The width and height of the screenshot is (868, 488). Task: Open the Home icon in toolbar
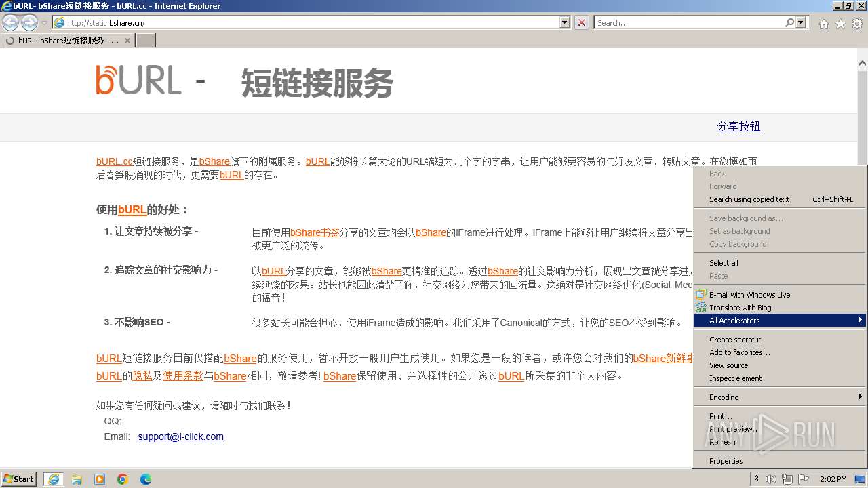coord(823,24)
